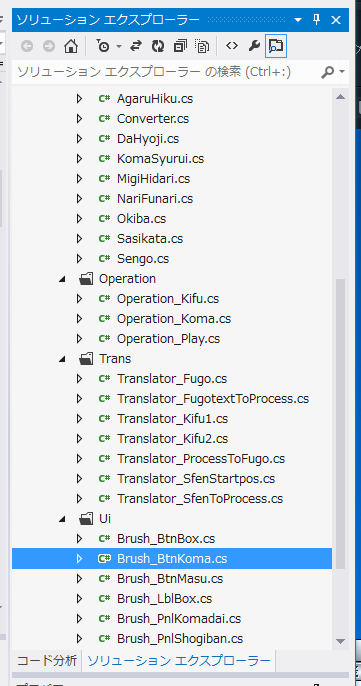Select Brush_PnlKomadai.cs file
361x686 pixels.
point(179,619)
